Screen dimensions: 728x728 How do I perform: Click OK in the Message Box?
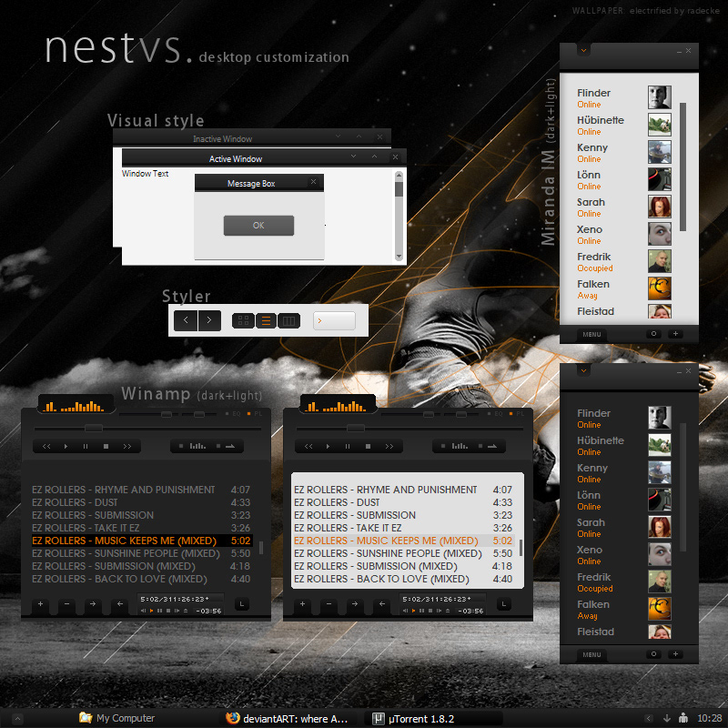(x=258, y=226)
